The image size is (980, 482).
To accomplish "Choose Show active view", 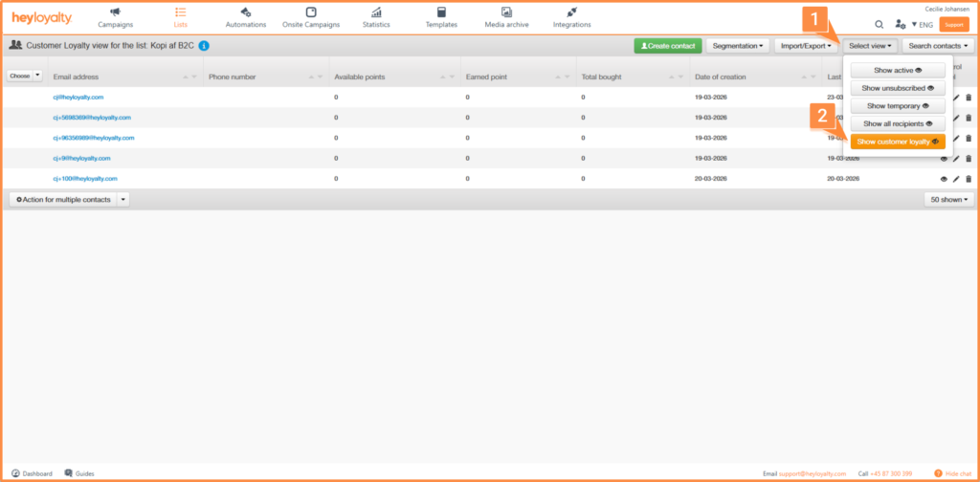I will (898, 70).
